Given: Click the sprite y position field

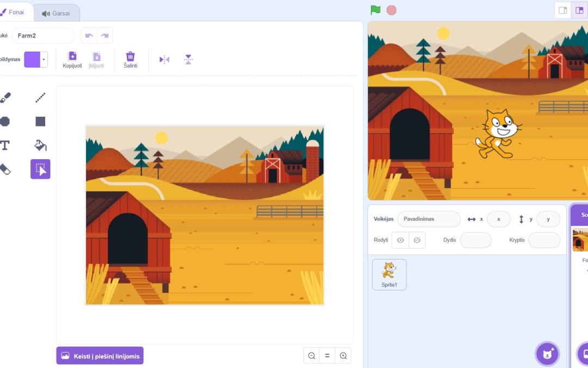Looking at the screenshot, I should coord(548,219).
